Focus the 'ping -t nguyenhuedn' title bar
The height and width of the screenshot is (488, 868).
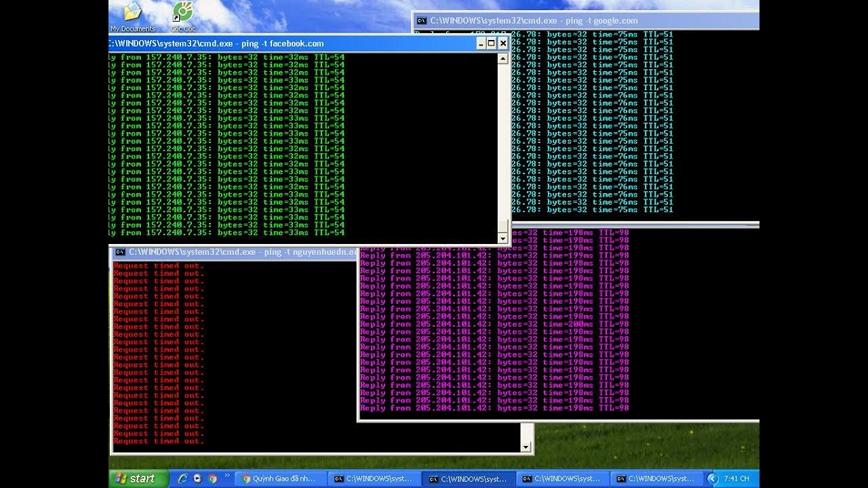point(234,252)
